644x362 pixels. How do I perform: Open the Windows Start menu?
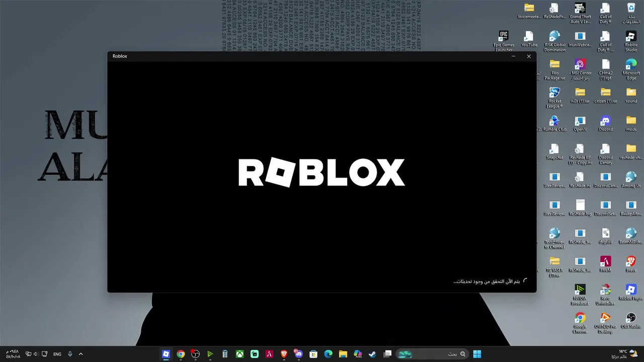tap(477, 354)
